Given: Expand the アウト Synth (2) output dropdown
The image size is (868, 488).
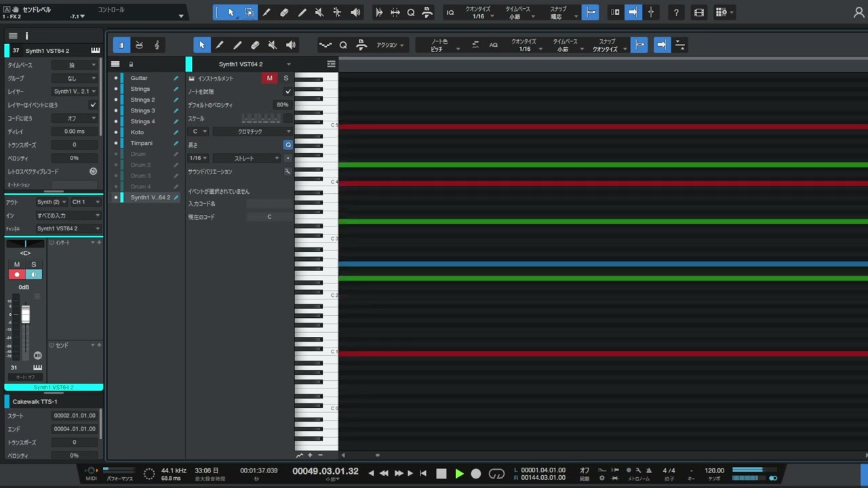Looking at the screenshot, I should click(52, 202).
